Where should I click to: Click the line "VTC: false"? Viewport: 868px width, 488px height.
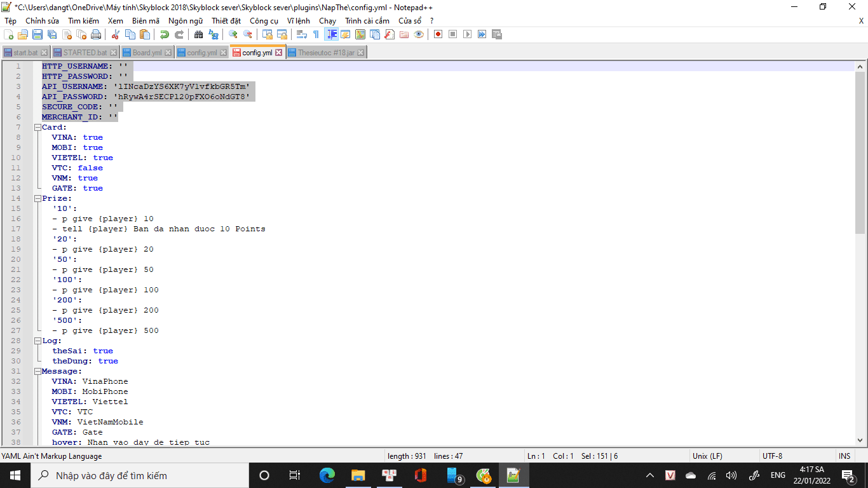[77, 168]
